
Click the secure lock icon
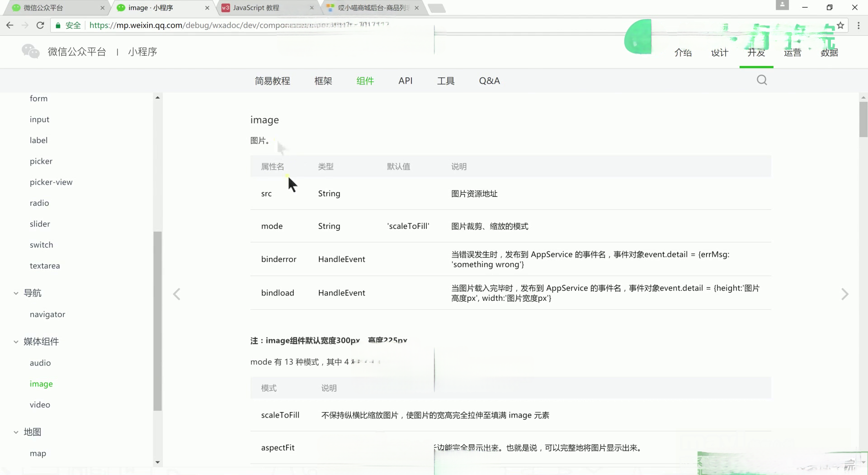coord(58,25)
